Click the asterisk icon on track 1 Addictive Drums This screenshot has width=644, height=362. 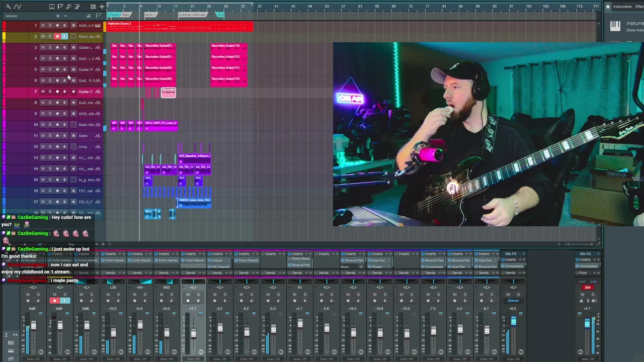(73, 25)
